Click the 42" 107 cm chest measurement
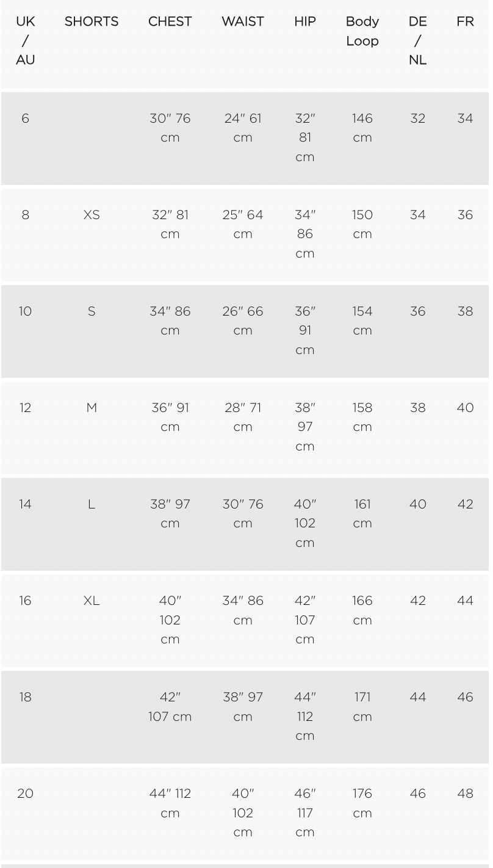This screenshot has height=868, width=493. tap(170, 707)
